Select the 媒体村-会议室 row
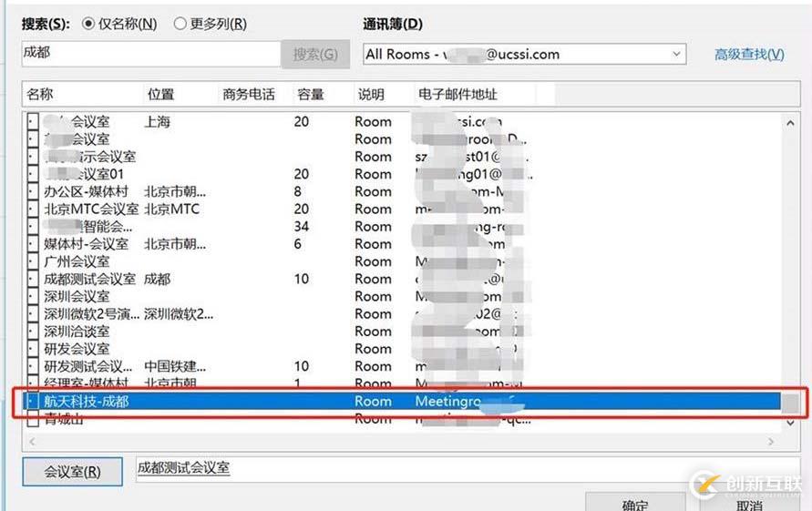 pyautogui.click(x=404, y=244)
